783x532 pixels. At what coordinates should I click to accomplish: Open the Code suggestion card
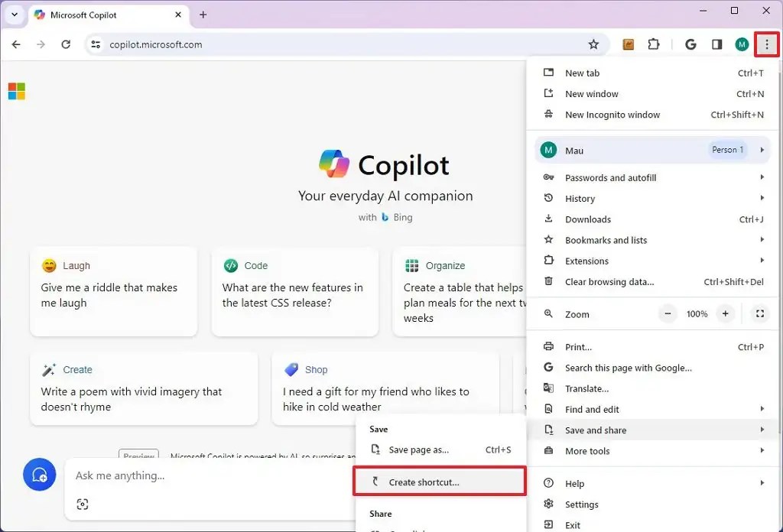[294, 292]
